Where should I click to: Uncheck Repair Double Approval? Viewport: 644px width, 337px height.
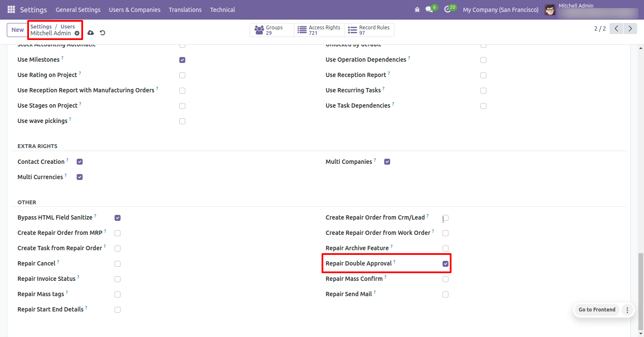pos(446,264)
